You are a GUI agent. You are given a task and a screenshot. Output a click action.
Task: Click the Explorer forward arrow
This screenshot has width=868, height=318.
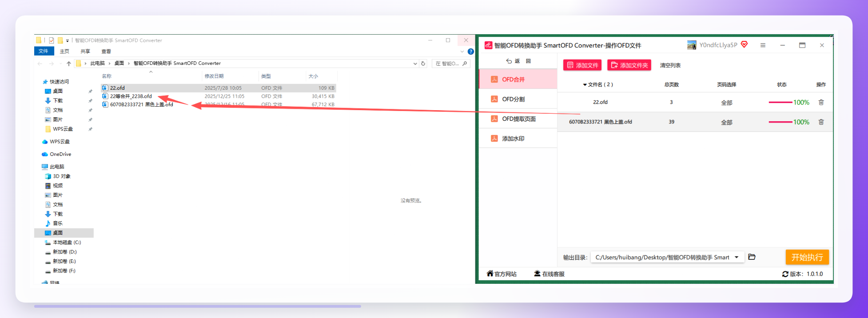click(52, 64)
